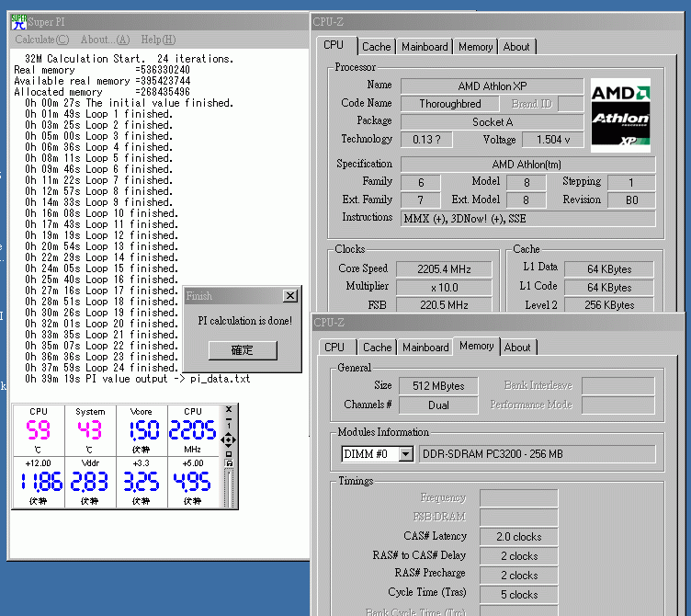
Task: Click the Channels # Dual value
Action: tap(438, 405)
